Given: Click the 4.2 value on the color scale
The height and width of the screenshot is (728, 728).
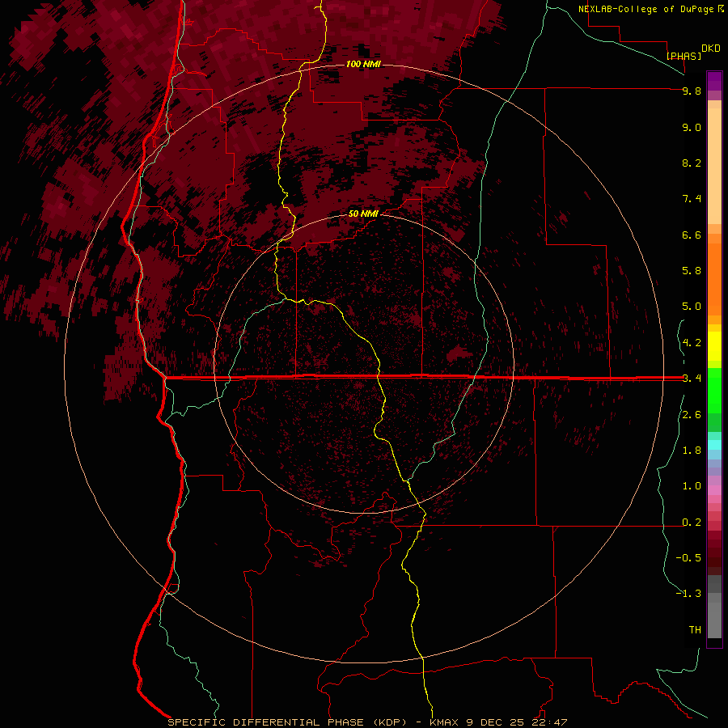Looking at the screenshot, I should [692, 343].
